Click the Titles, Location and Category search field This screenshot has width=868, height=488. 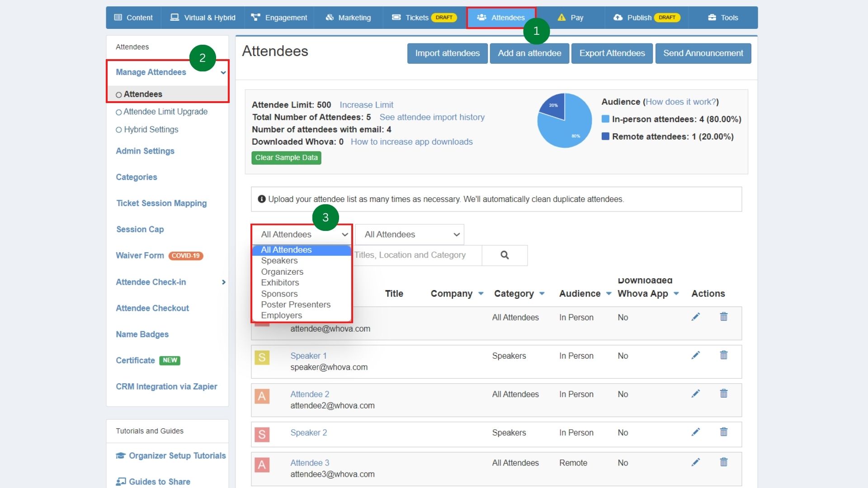tap(411, 255)
